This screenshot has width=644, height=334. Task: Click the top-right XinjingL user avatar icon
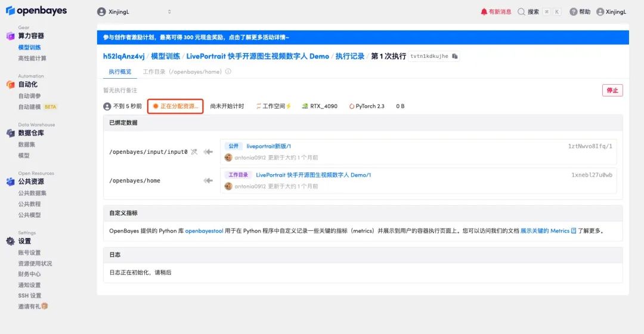[x=600, y=12]
